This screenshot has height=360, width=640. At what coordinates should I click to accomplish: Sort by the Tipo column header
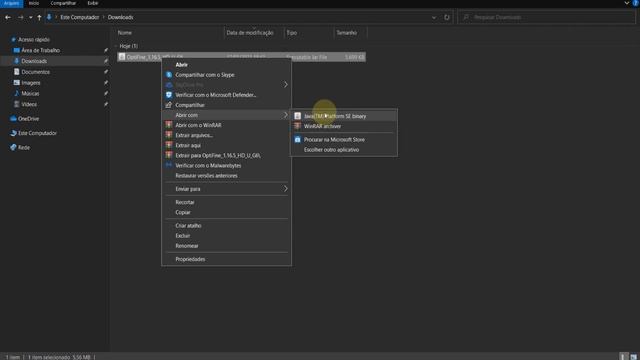[x=291, y=33]
